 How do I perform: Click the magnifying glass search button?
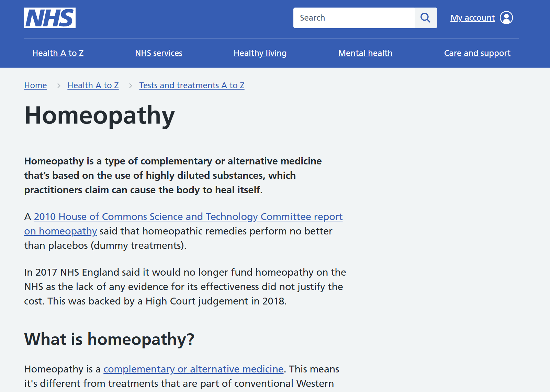point(426,18)
